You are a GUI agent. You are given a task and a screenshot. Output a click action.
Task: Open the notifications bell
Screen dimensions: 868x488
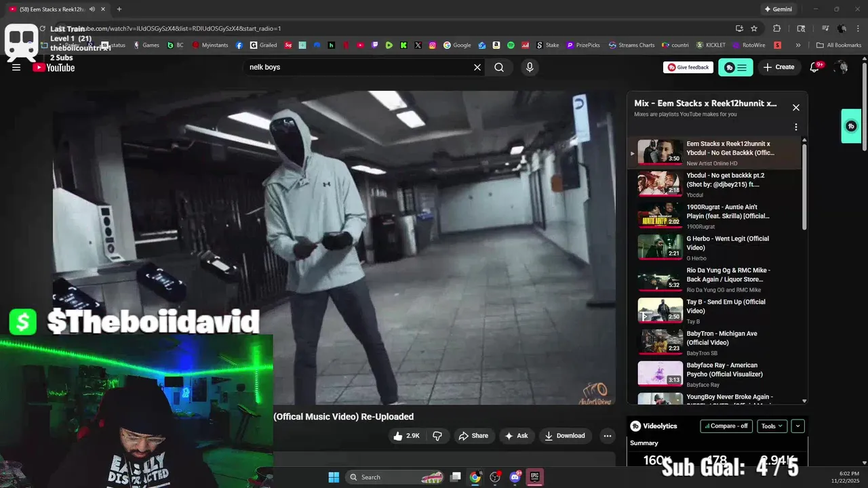click(x=815, y=67)
